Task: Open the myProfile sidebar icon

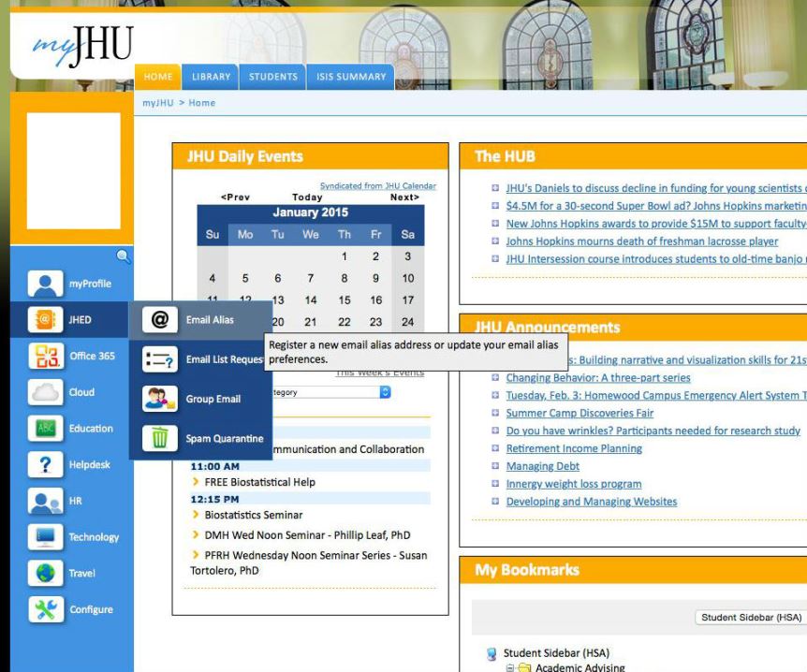Action: click(45, 284)
